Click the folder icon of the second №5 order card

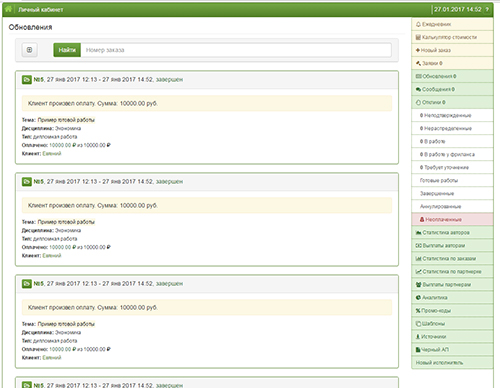(27, 182)
